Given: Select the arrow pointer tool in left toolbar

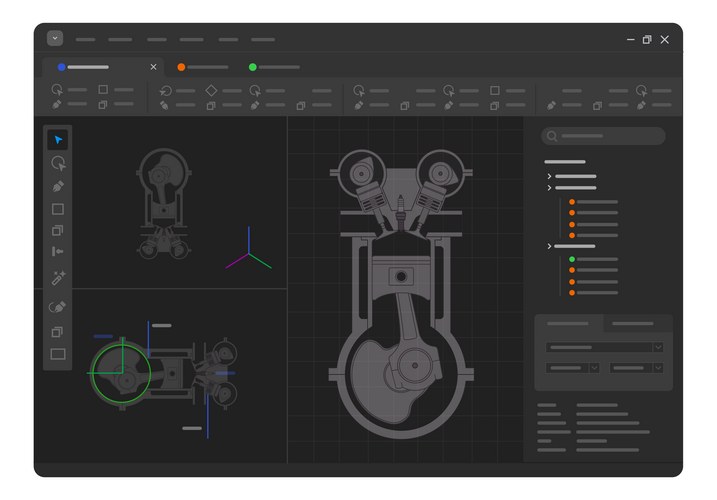Looking at the screenshot, I should (58, 140).
